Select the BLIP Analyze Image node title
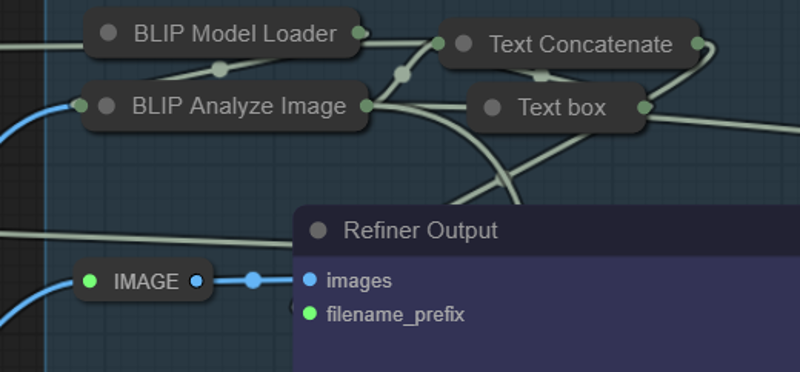This screenshot has width=800, height=372. coord(239,106)
